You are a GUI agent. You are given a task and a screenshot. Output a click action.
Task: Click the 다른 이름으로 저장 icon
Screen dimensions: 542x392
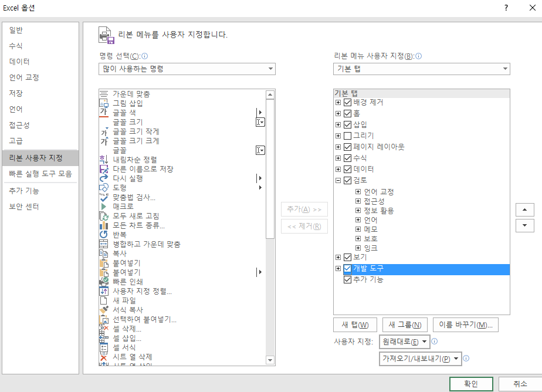point(104,168)
